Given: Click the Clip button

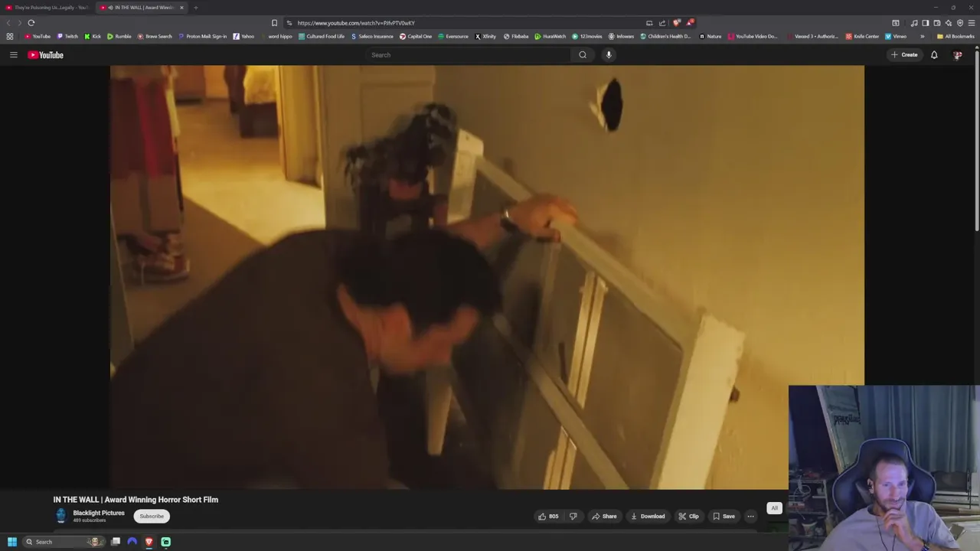Looking at the screenshot, I should click(688, 516).
